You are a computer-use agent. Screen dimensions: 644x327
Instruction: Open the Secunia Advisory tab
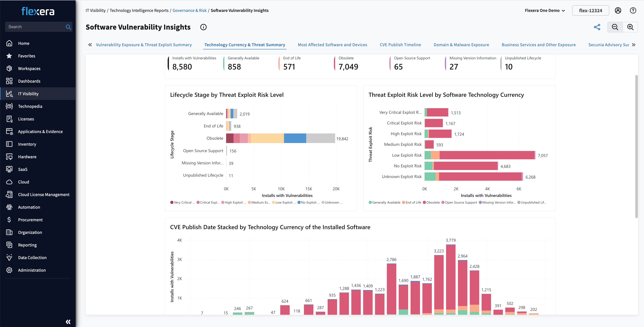pos(608,45)
